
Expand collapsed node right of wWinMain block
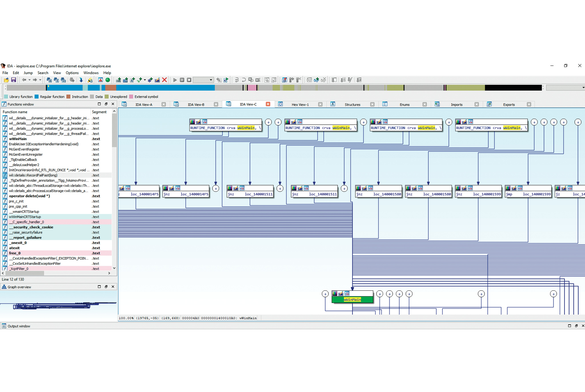tap(380, 294)
